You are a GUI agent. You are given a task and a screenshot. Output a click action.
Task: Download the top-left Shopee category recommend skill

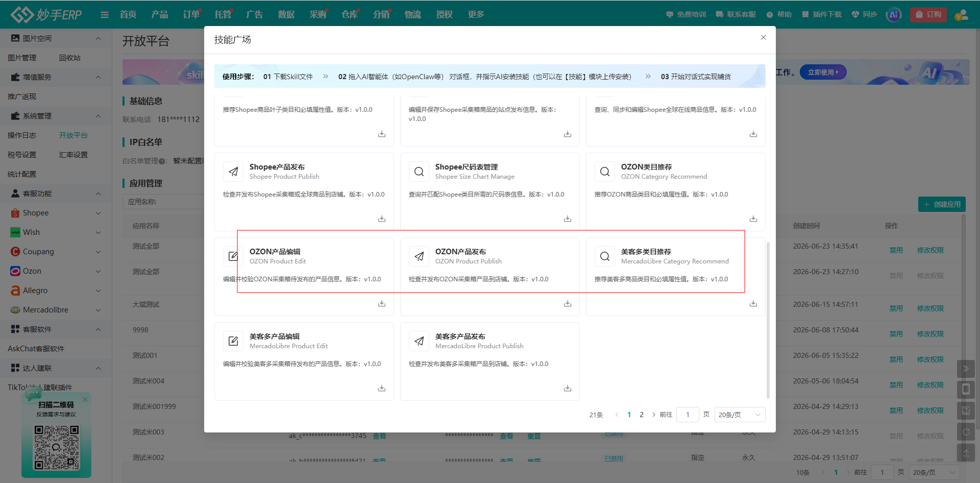click(x=381, y=134)
